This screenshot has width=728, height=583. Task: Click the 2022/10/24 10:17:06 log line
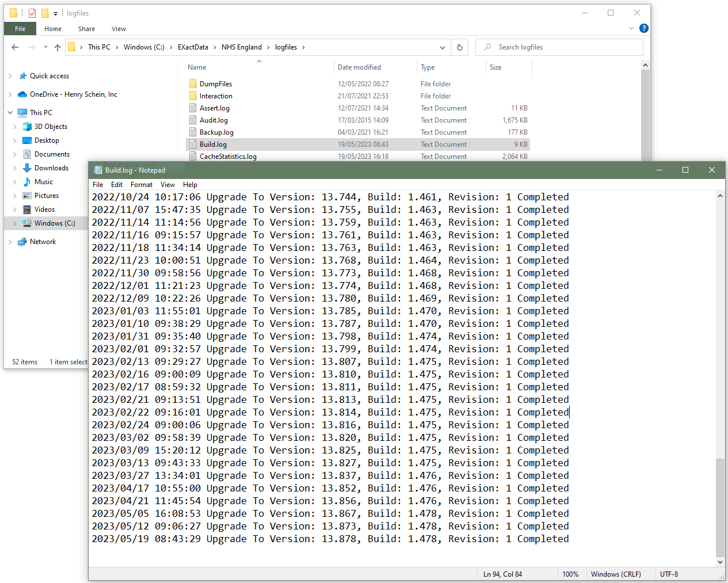330,197
